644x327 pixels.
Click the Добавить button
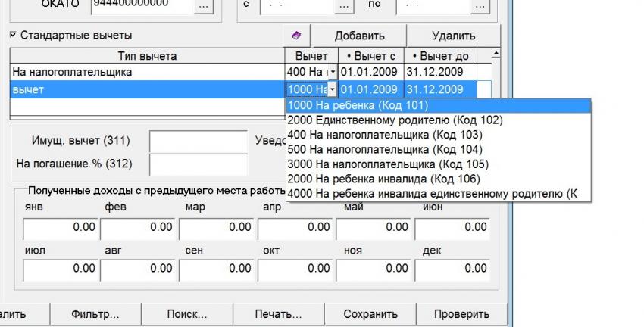click(x=359, y=36)
